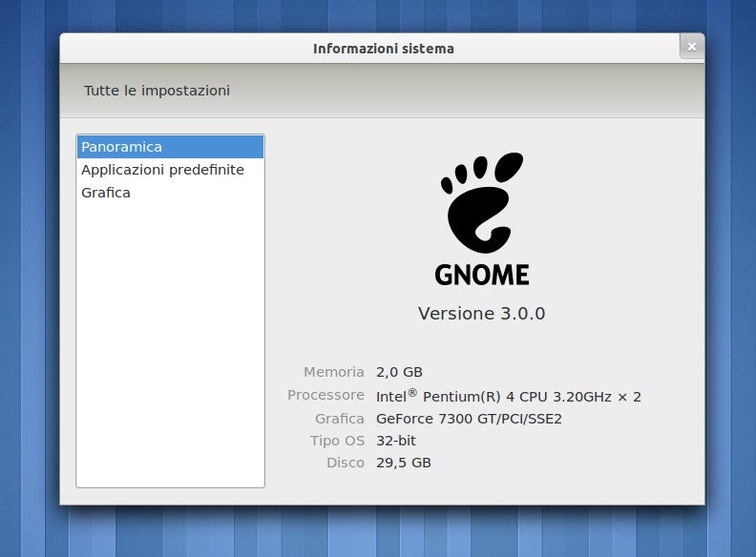756x557 pixels.
Task: Open Applicazioni predefinite section
Action: (170, 170)
